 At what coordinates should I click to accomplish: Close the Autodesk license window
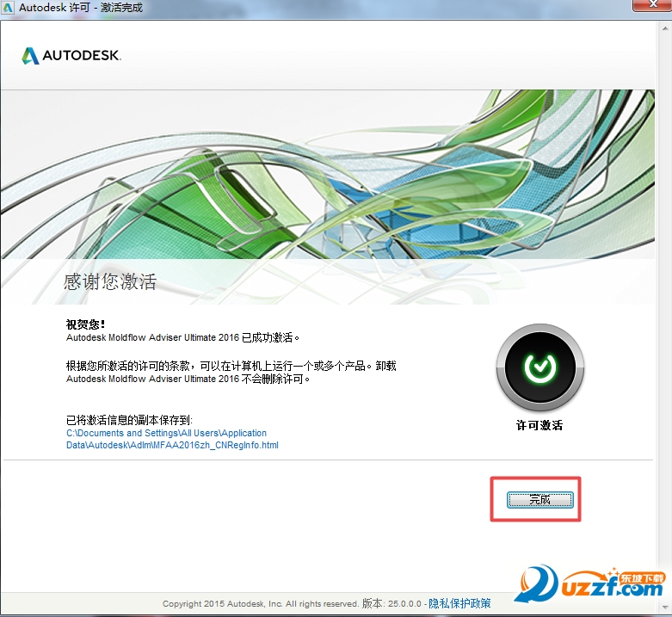click(x=652, y=4)
